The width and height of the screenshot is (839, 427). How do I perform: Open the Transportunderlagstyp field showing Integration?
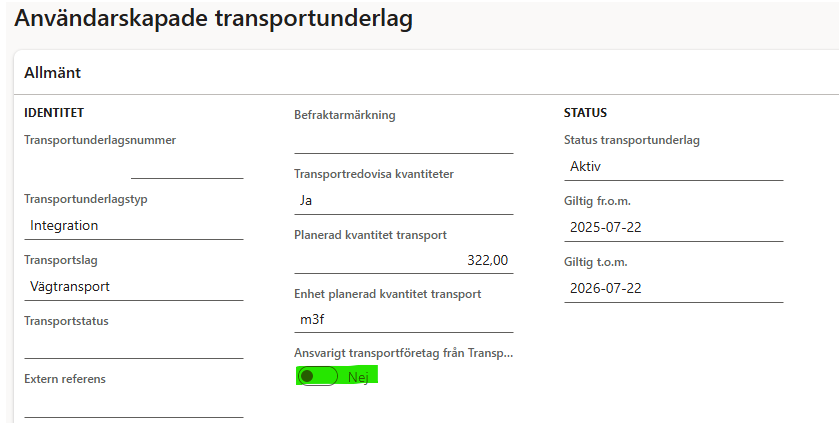[x=133, y=226]
